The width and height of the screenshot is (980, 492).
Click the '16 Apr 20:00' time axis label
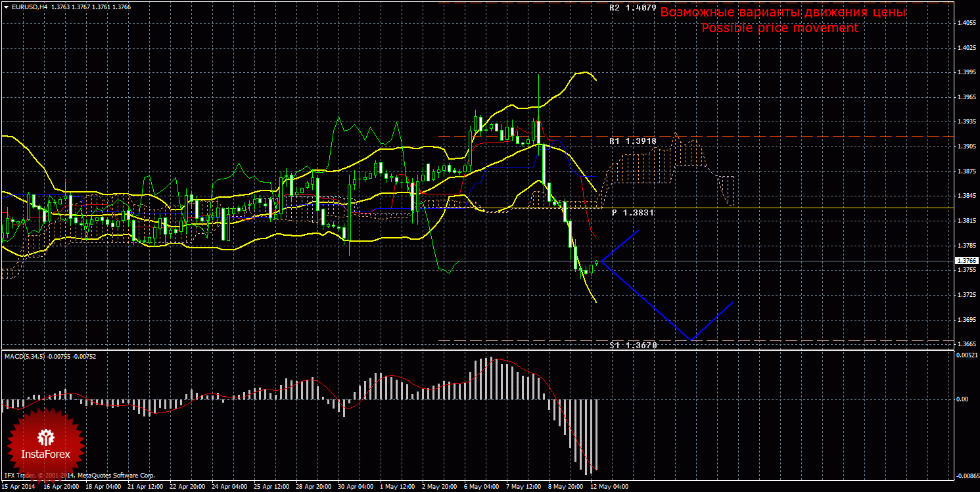click(62, 487)
